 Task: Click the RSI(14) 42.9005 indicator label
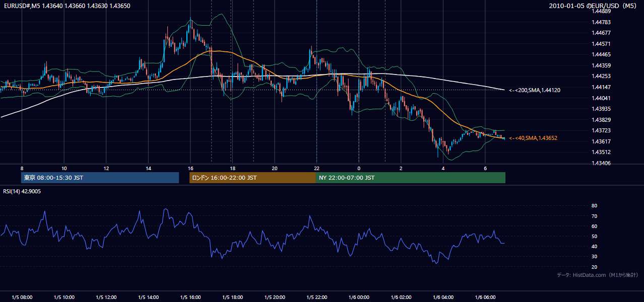(22, 191)
